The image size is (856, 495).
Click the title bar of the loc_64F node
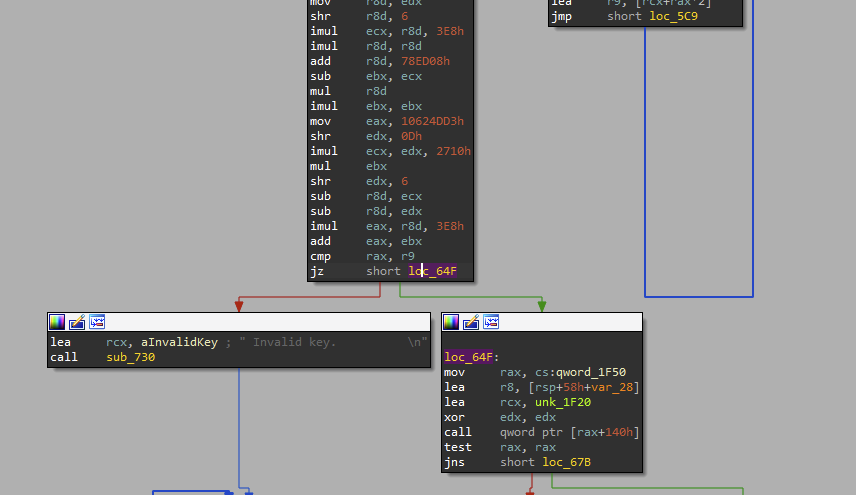tap(542, 322)
